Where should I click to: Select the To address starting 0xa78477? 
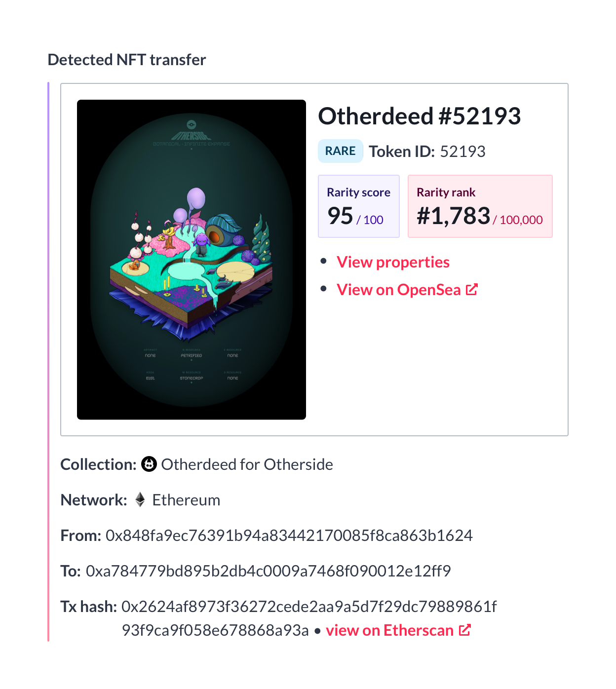(269, 571)
